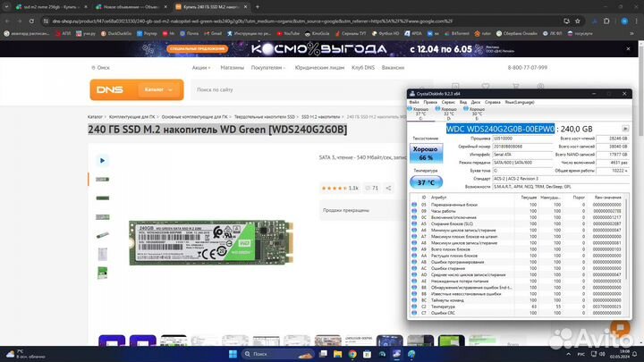Select the E: disk at 30 °C

(x=477, y=114)
